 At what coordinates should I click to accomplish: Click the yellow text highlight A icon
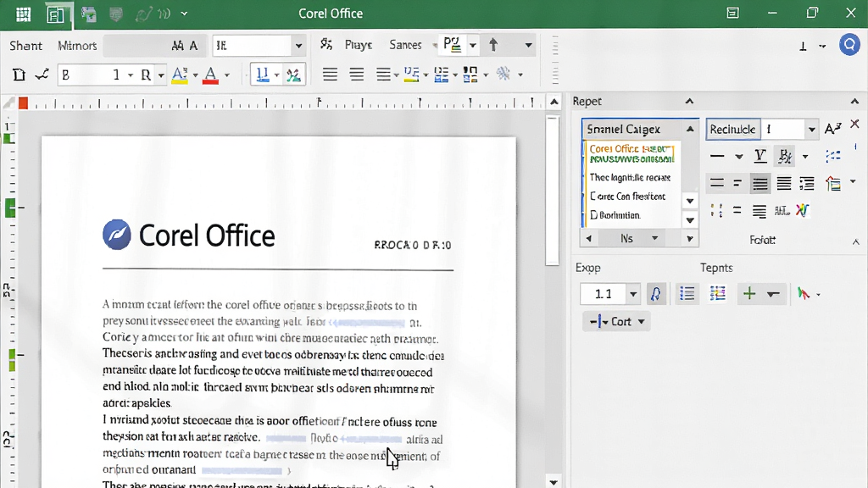pyautogui.click(x=180, y=75)
